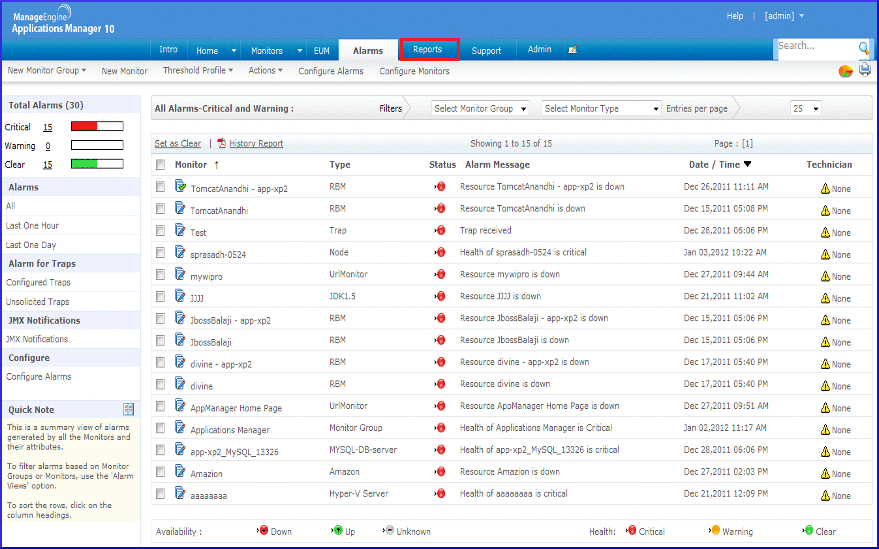This screenshot has height=549, width=879.
Task: Open the pie chart icon in the toolbar
Action: pos(845,71)
